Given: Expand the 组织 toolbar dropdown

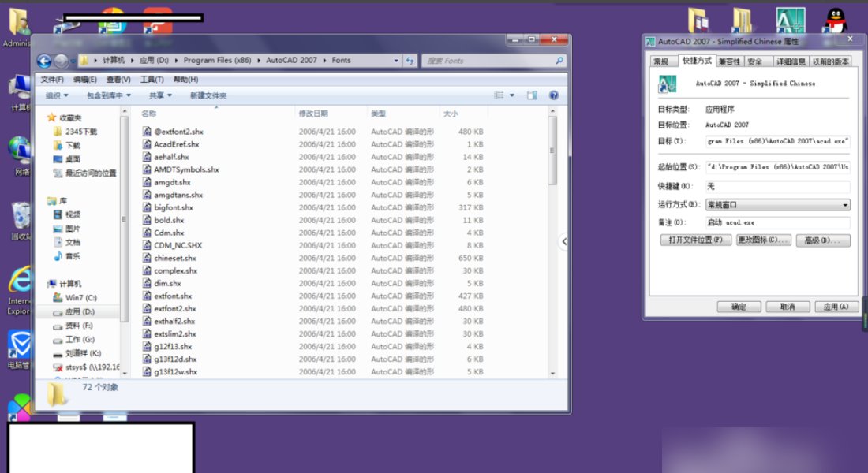Looking at the screenshot, I should 57,95.
